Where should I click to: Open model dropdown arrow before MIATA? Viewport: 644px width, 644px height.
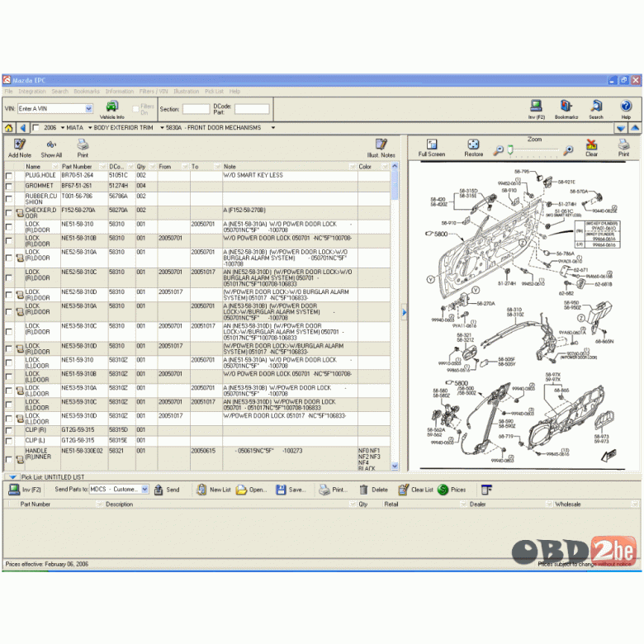[63, 128]
